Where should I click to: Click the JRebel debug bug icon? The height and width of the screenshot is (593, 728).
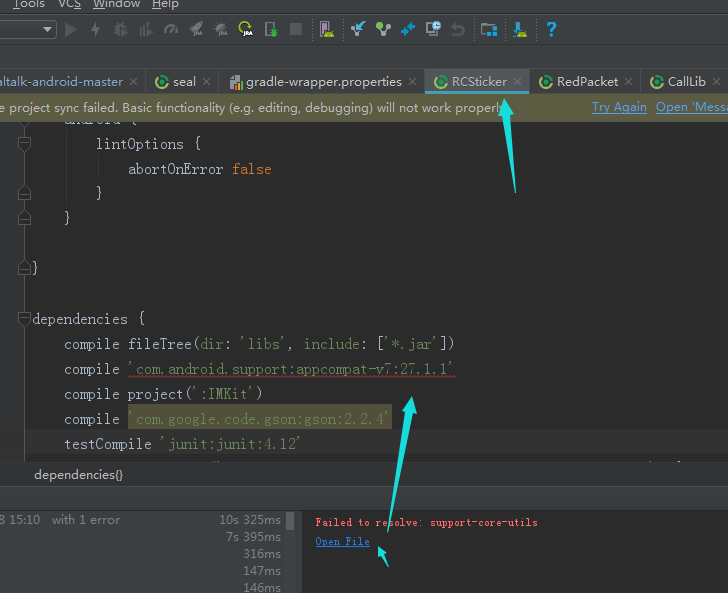tap(221, 29)
